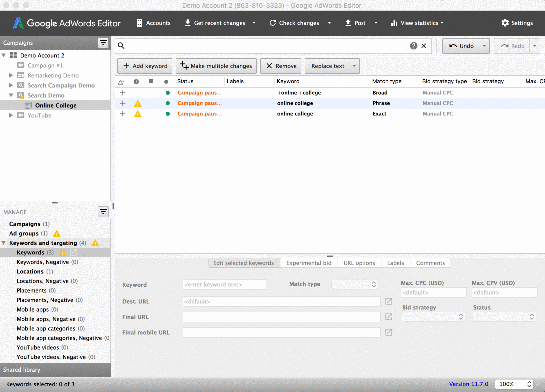This screenshot has width=545, height=392.
Task: Click Check changes button
Action: (x=294, y=23)
